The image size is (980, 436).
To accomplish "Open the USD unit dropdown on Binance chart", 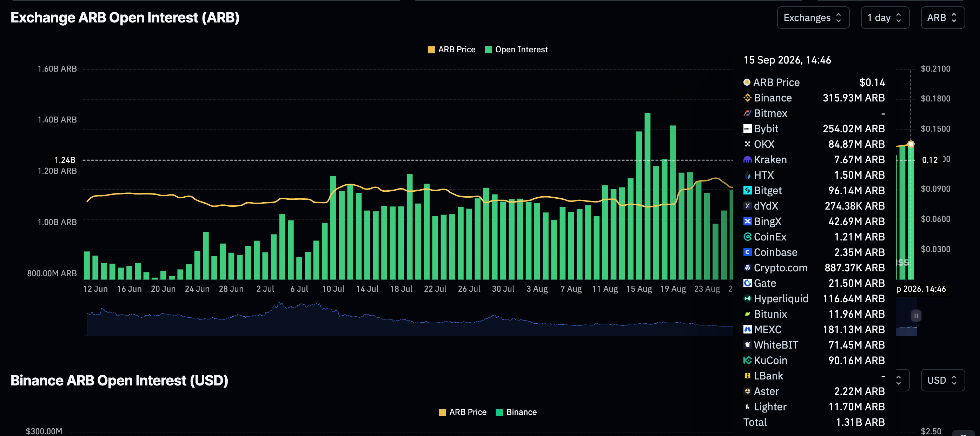I will point(942,380).
